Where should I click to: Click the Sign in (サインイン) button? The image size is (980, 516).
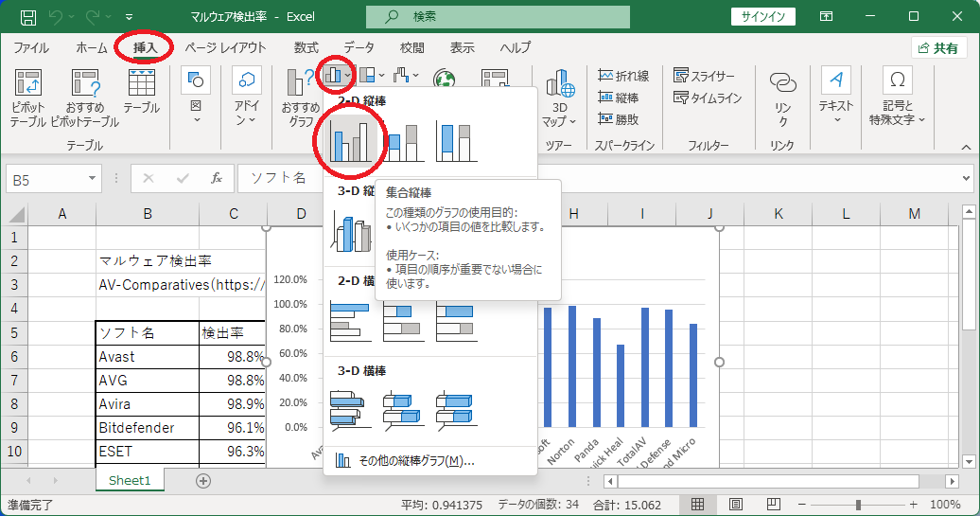[763, 17]
